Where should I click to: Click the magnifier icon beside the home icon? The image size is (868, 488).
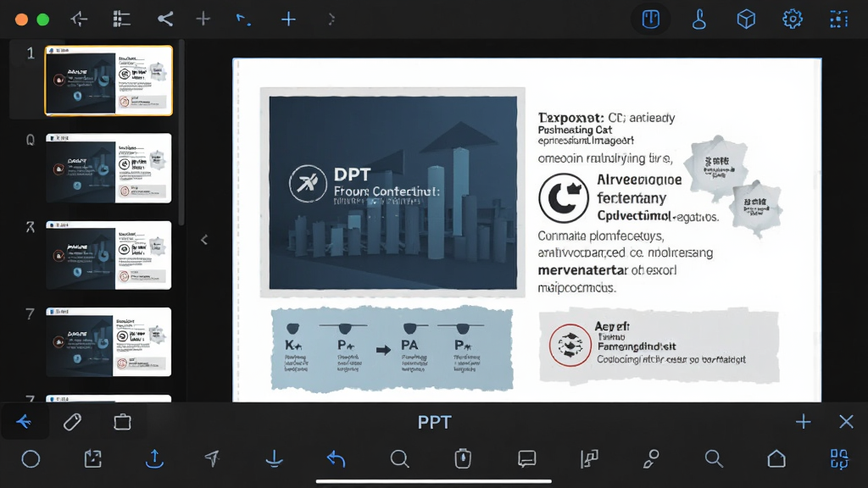click(714, 458)
